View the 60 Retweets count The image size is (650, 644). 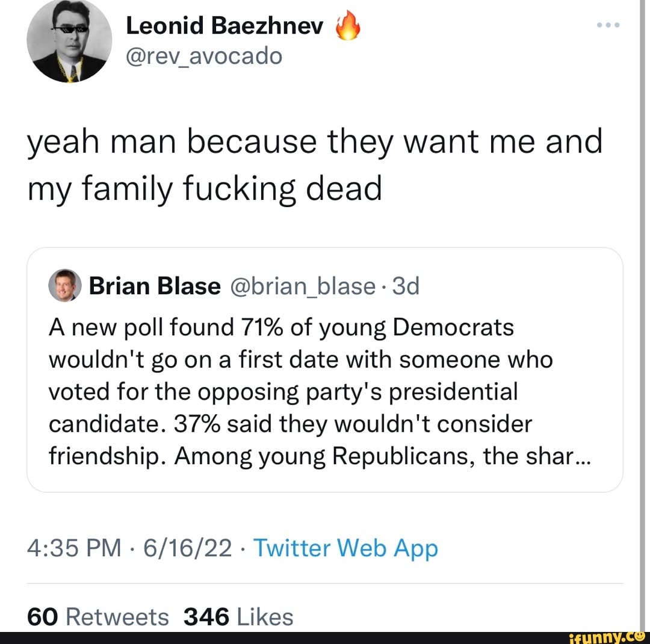click(97, 616)
